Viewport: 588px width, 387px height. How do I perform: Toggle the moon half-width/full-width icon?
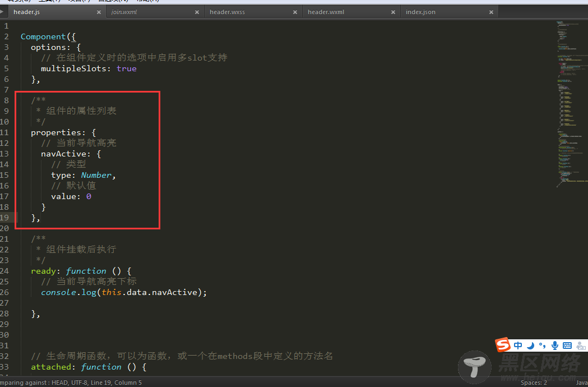[530, 345]
